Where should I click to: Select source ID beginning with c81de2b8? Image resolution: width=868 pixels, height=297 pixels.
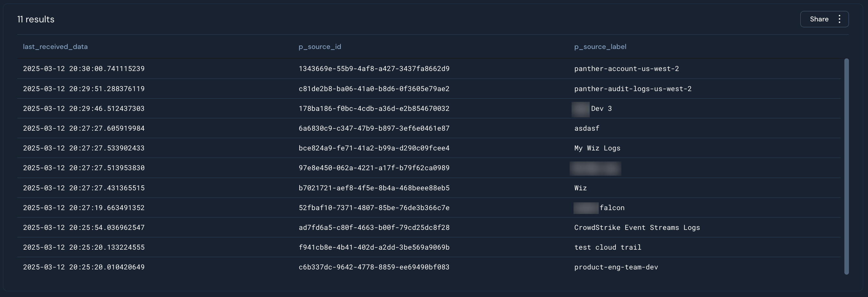(374, 89)
